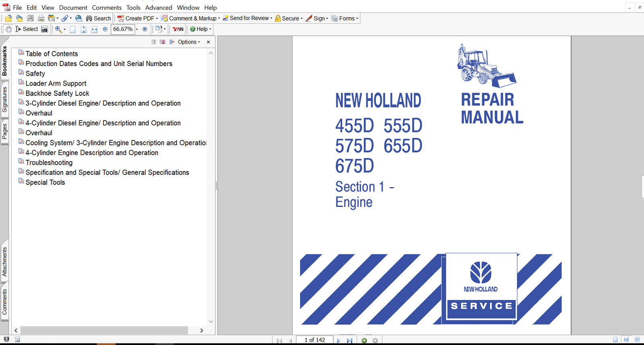Go to next page arrow
Screen dimensions: 644x345
pyautogui.click(x=339, y=340)
